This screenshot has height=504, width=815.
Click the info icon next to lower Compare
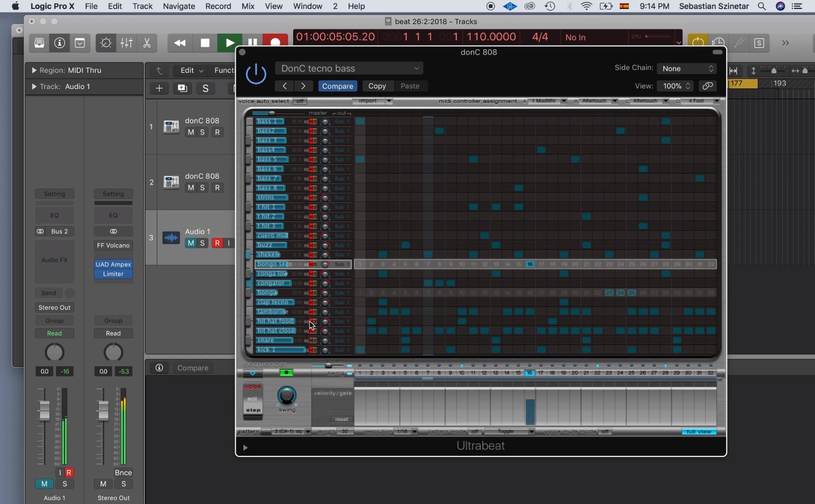[x=159, y=368]
